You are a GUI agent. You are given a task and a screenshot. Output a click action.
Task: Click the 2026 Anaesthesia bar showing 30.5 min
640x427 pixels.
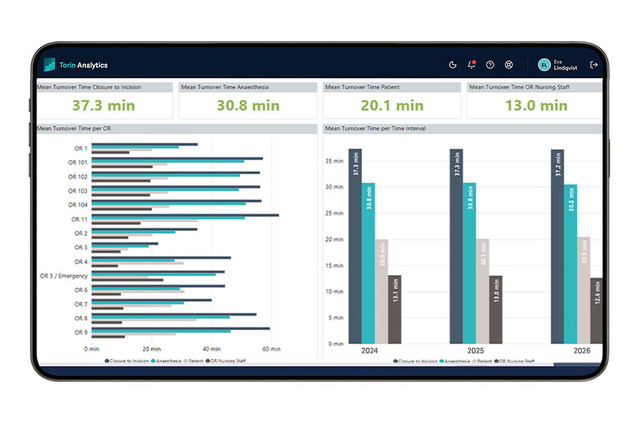tap(571, 264)
